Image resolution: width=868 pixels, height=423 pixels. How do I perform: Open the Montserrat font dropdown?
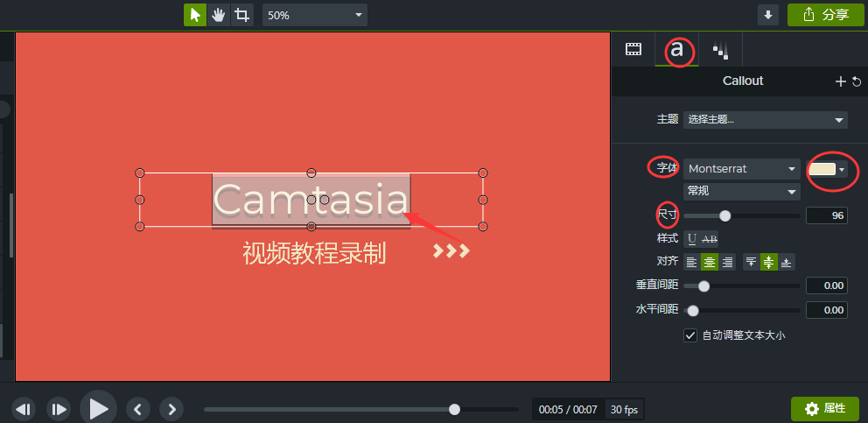(x=742, y=168)
